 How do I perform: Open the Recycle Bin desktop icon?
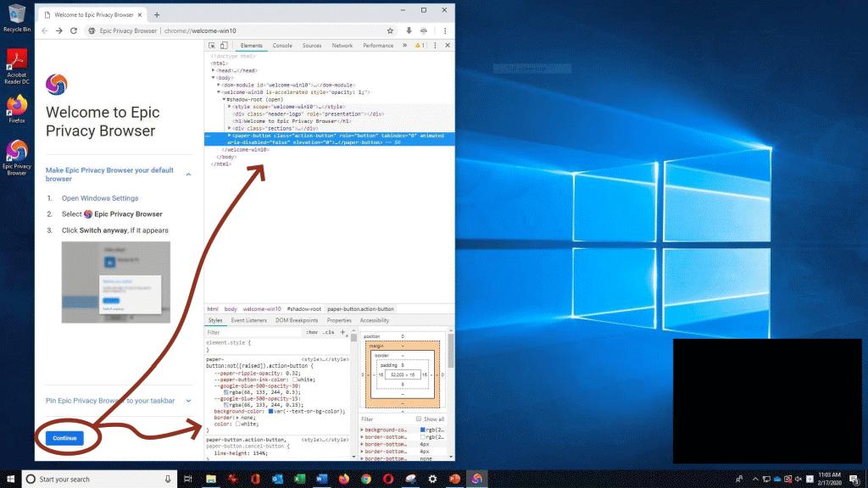pos(17,18)
